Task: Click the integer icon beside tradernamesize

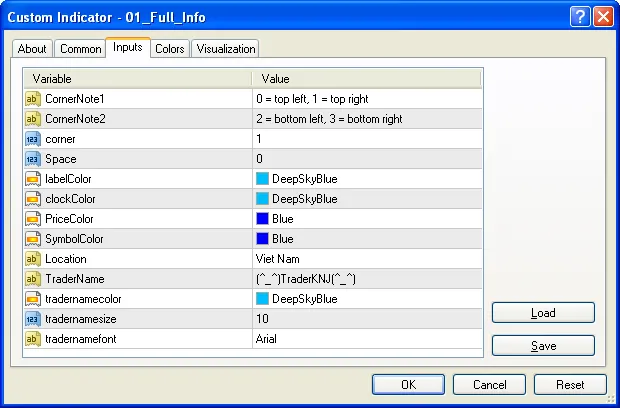Action: point(32,319)
